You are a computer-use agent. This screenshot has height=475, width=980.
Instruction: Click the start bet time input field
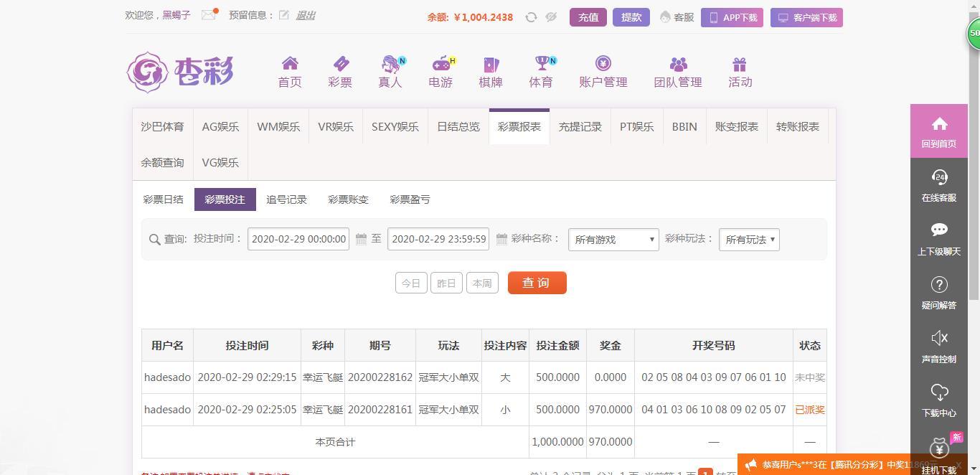(298, 239)
